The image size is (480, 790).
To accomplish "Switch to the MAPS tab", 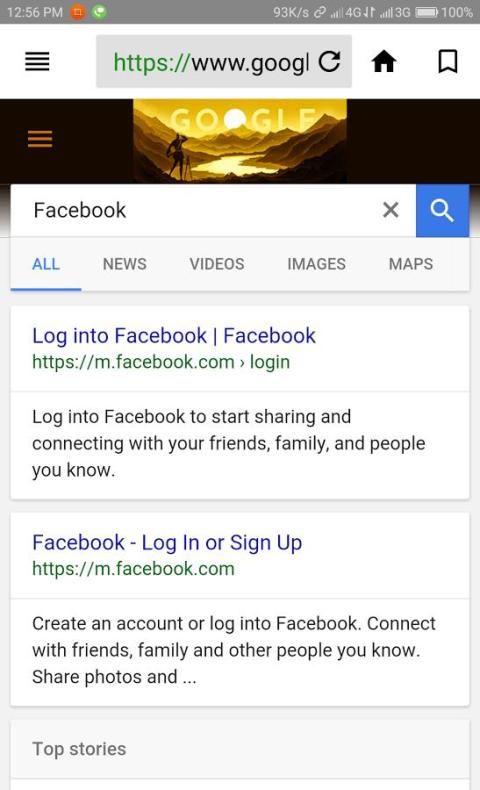I will click(410, 264).
